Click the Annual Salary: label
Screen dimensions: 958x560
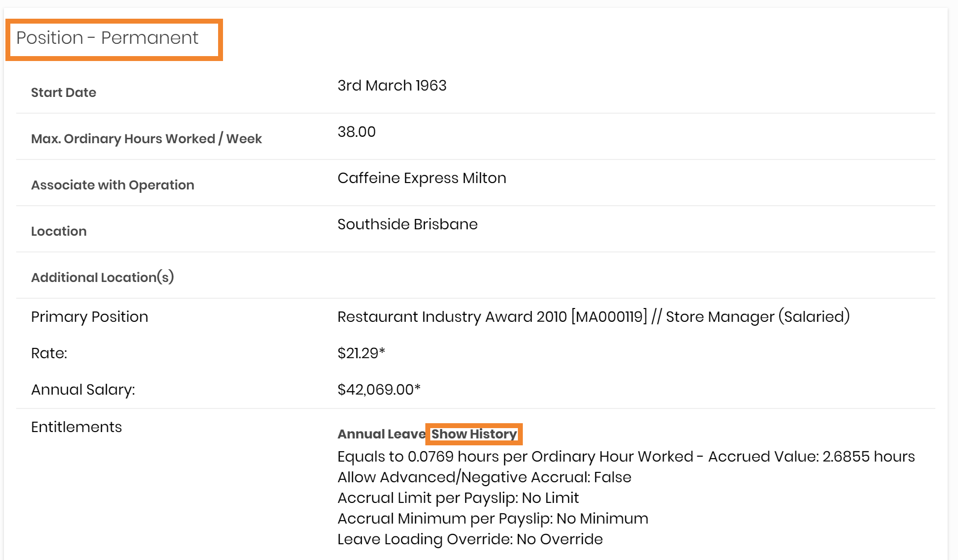click(83, 390)
